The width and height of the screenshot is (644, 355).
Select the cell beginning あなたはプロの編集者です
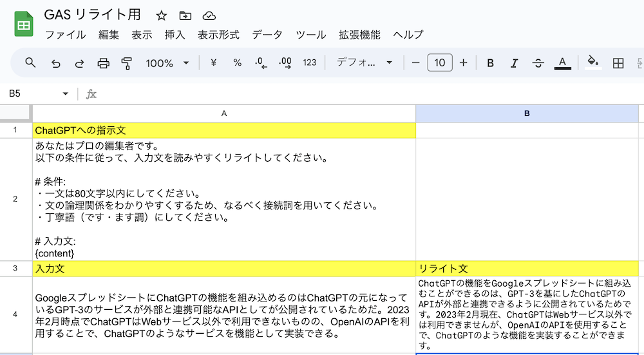tap(224, 199)
